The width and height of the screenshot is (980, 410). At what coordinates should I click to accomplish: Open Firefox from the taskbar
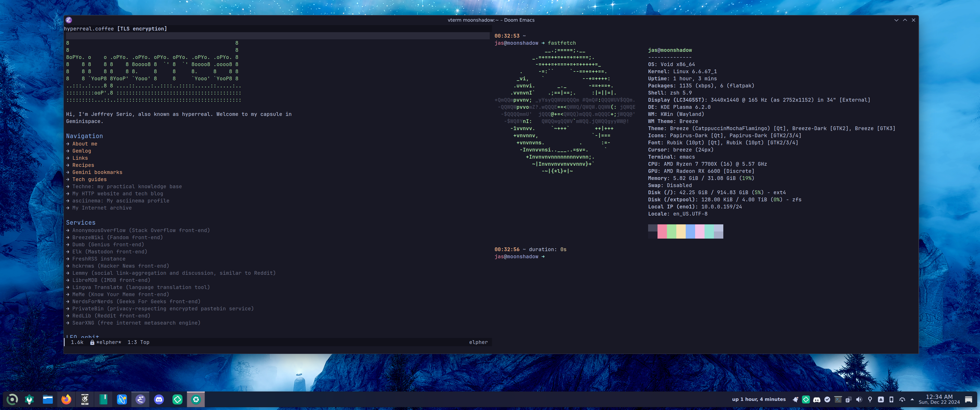coord(66,399)
